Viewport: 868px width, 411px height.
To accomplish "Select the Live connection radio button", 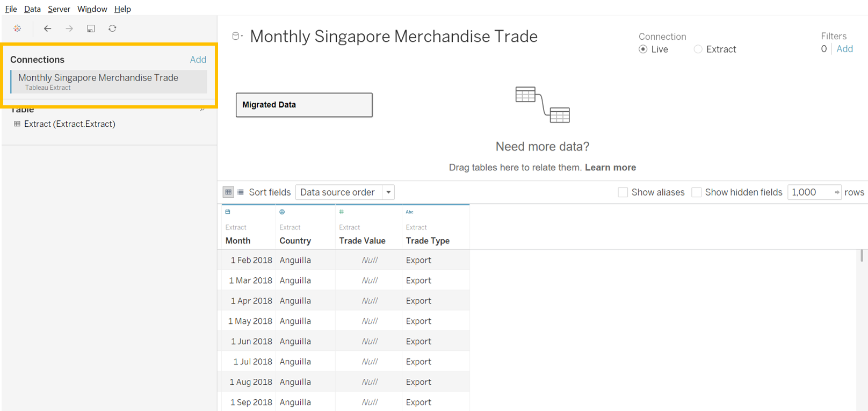I will (643, 49).
